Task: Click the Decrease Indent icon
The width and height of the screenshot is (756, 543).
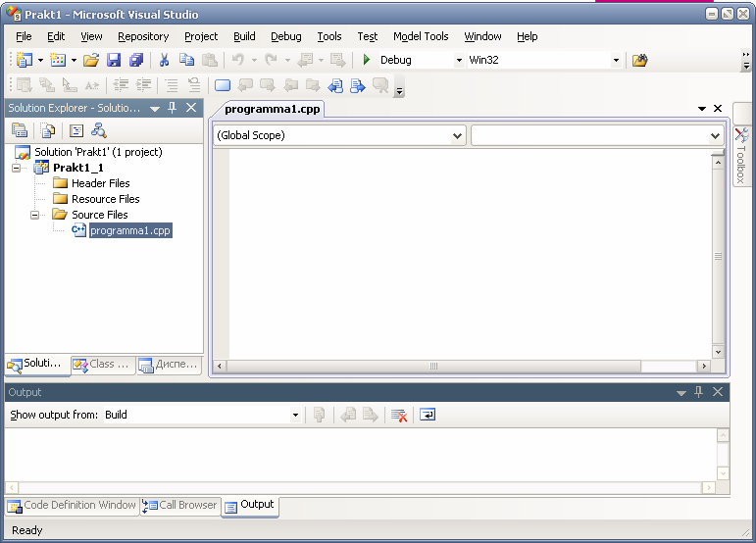Action: click(x=121, y=85)
